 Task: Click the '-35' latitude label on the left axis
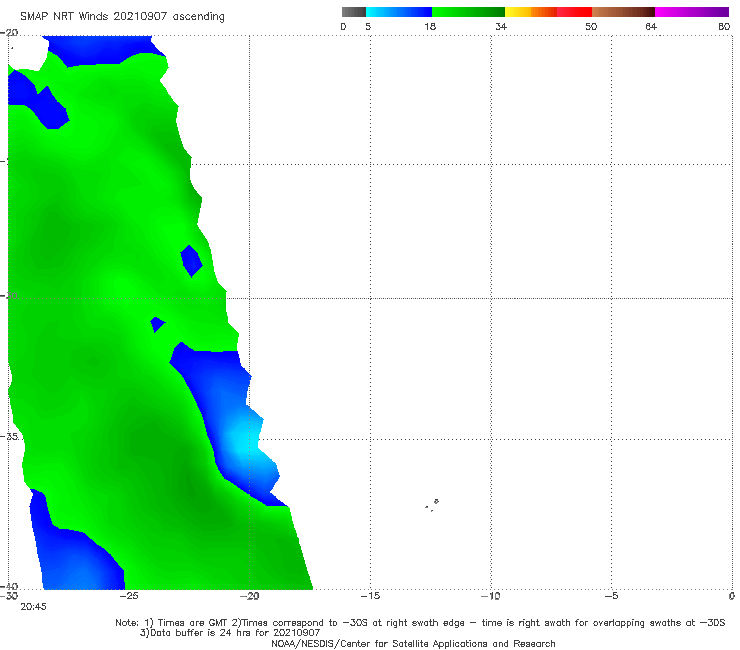9,436
